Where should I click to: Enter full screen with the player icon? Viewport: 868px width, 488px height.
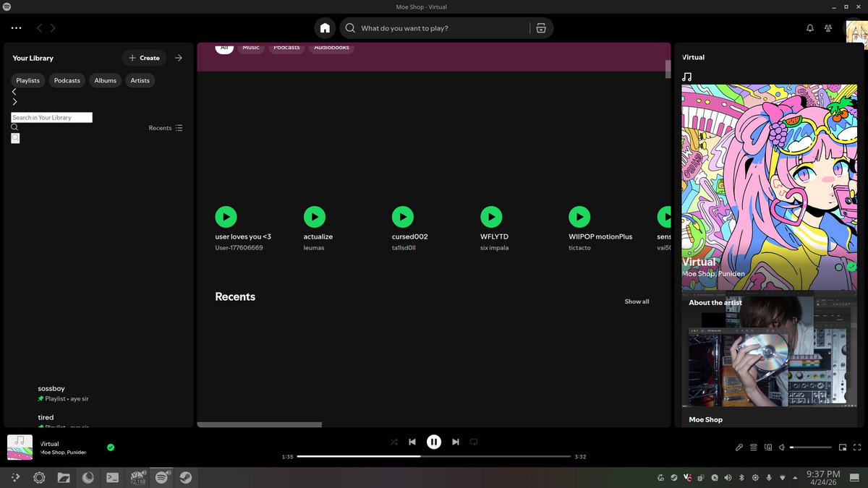856,448
